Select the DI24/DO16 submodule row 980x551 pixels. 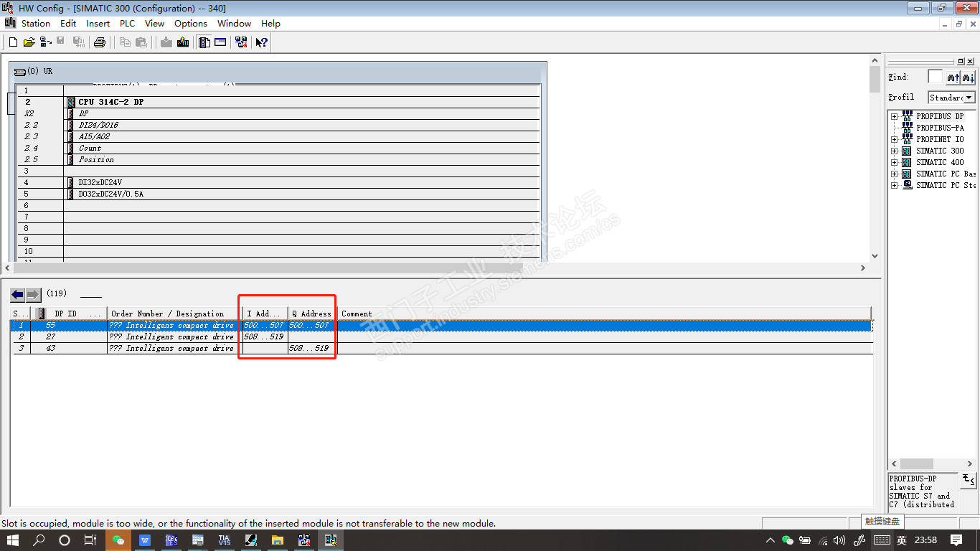pyautogui.click(x=278, y=125)
